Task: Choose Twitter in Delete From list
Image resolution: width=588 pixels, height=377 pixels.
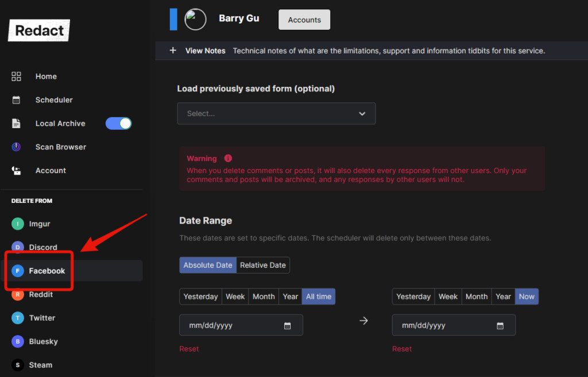Action: click(x=42, y=318)
